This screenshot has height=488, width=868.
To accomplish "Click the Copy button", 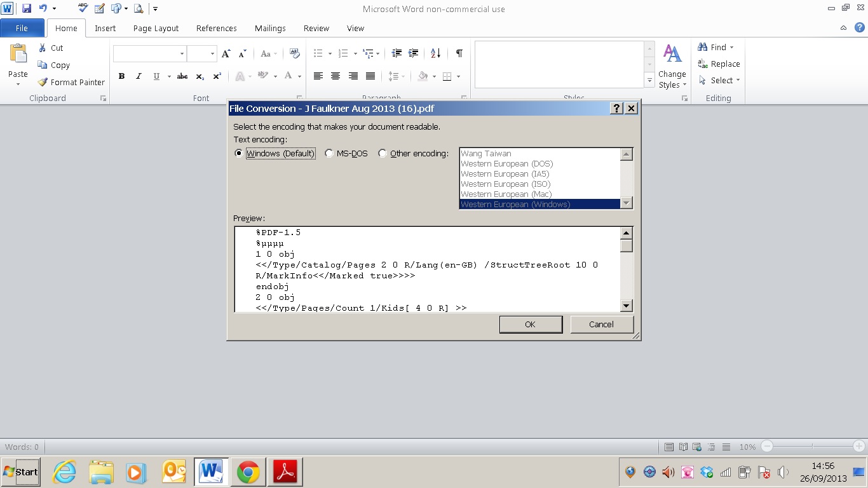I will pos(54,65).
